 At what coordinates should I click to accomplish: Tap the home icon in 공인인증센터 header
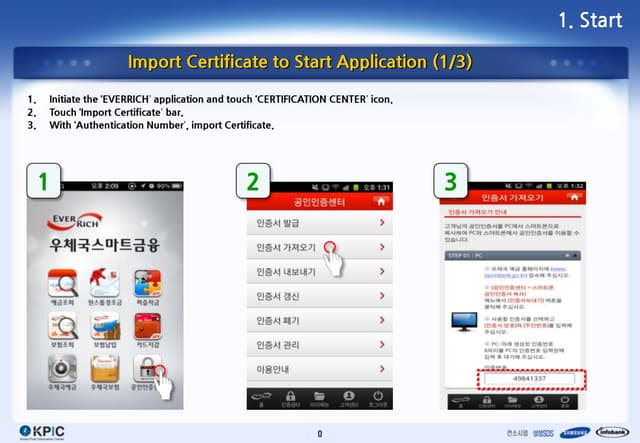[x=380, y=200]
